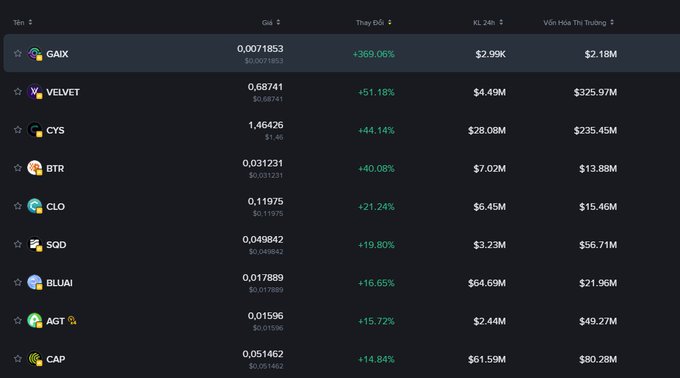
Task: Open the AGT token name
Action: [55, 321]
